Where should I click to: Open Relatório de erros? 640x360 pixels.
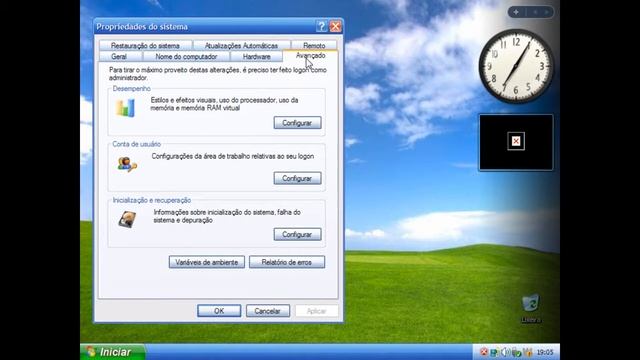click(287, 262)
